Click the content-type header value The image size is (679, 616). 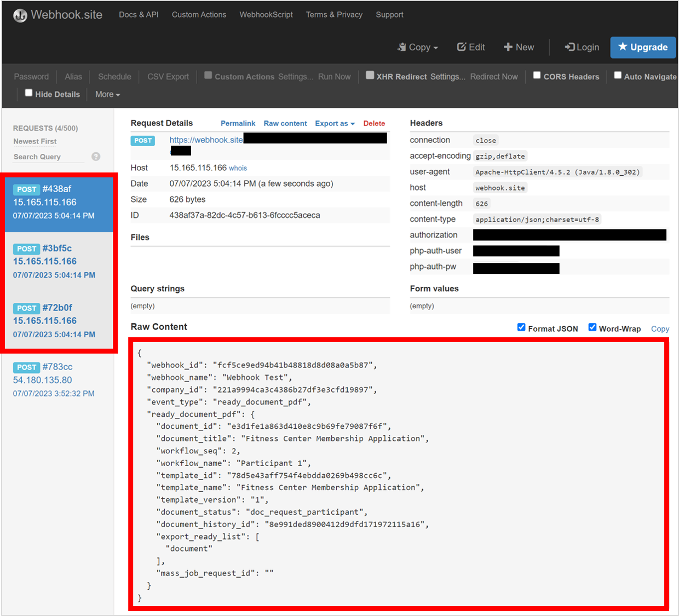coord(537,220)
